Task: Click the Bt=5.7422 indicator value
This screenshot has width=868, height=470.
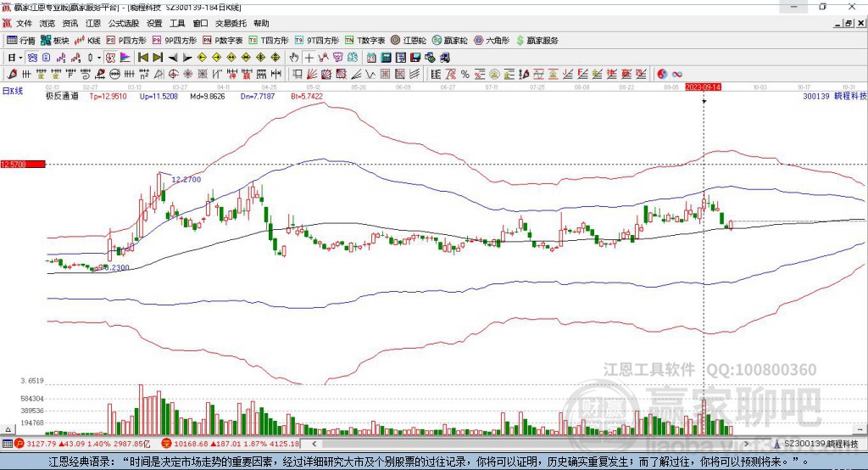Action: pos(307,97)
